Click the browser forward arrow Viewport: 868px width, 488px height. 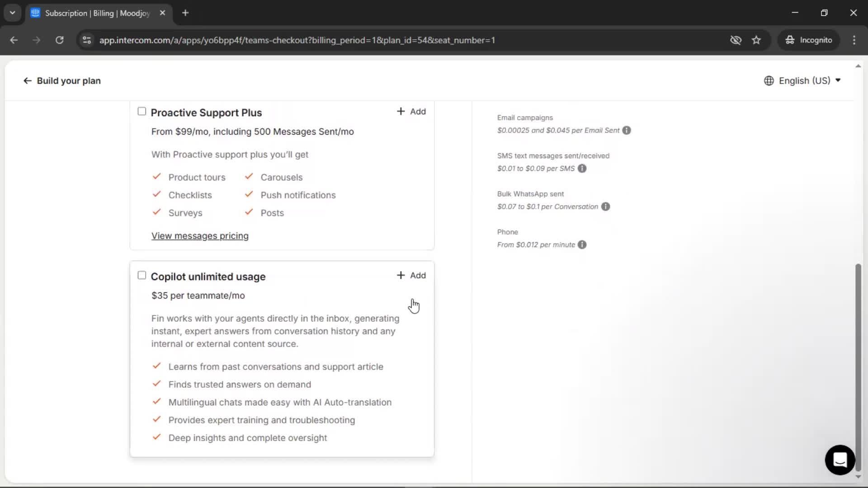[37, 40]
